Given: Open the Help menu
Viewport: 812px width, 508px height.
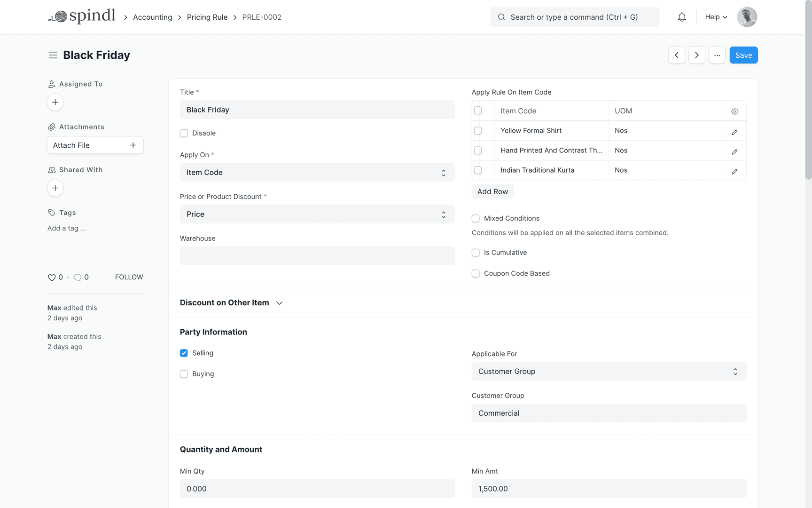Looking at the screenshot, I should pos(716,17).
